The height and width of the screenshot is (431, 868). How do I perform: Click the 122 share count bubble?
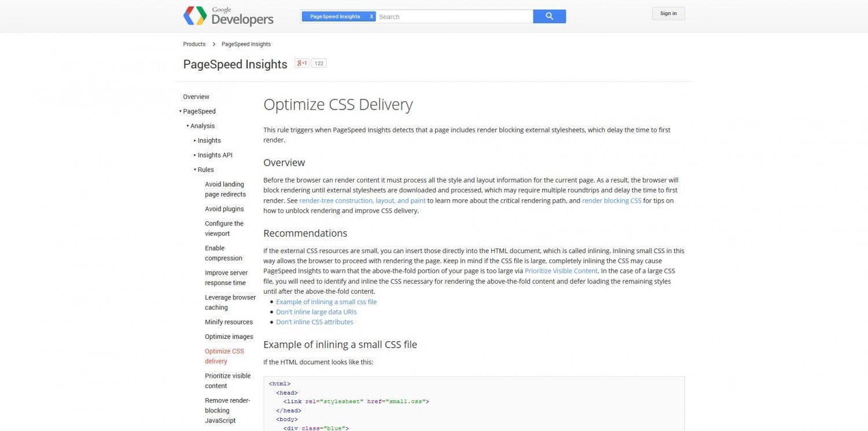tap(319, 63)
